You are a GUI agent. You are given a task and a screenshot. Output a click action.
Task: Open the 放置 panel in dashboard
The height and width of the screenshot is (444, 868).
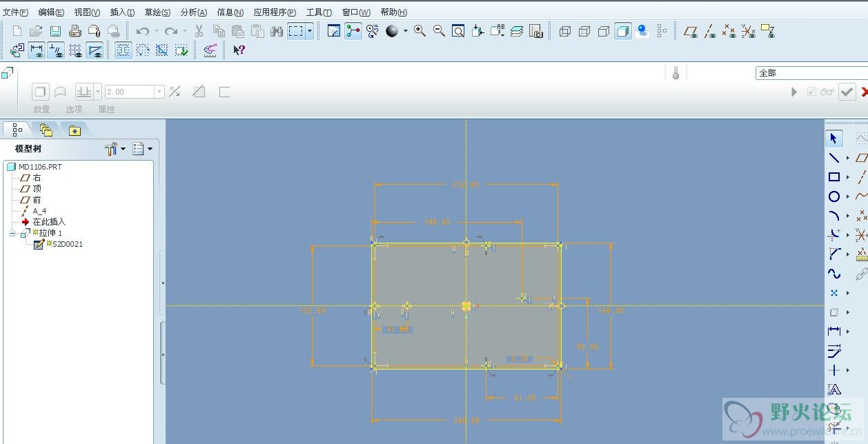click(x=41, y=109)
